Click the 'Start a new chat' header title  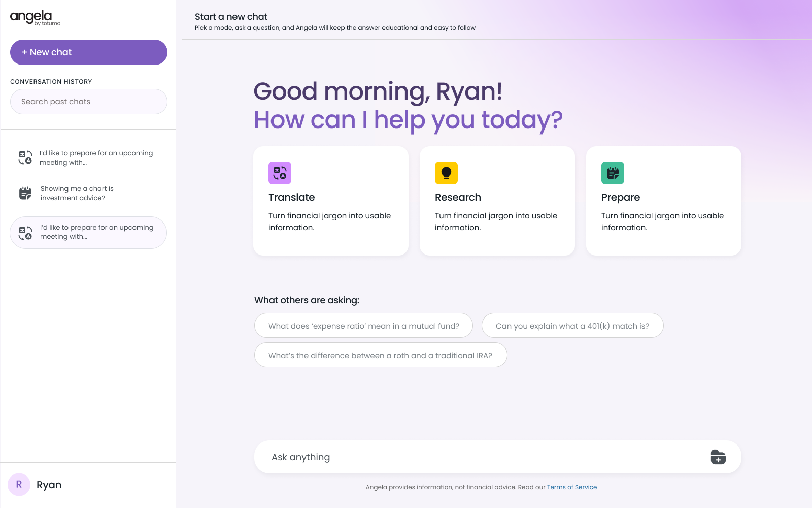[231, 17]
